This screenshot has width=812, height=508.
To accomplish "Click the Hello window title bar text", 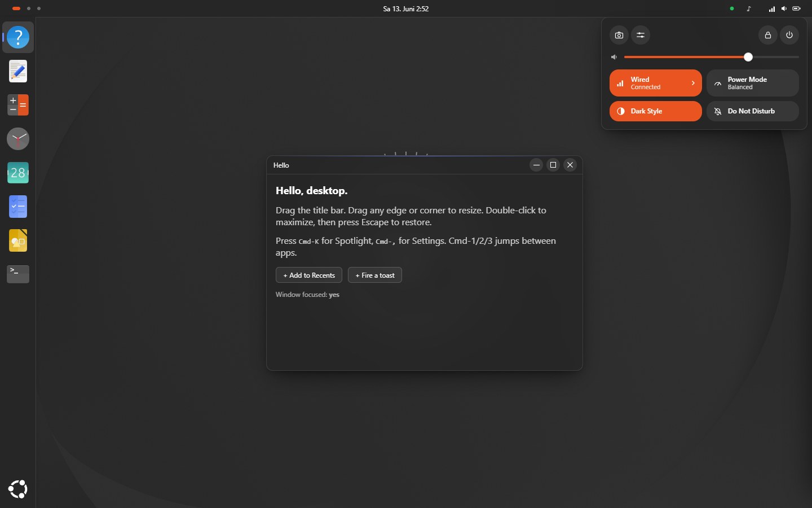I will pyautogui.click(x=281, y=165).
